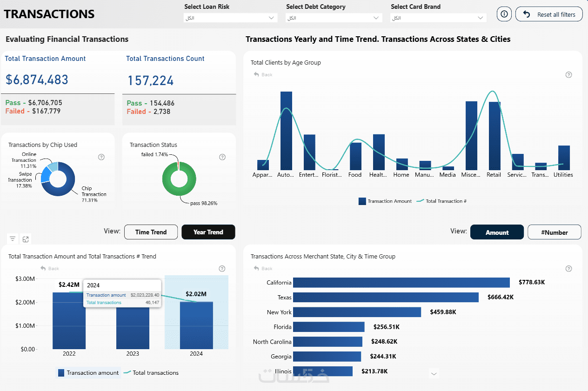The height and width of the screenshot is (391, 588).
Task: Click help icon on Transactions by Chip Used
Action: 101,157
